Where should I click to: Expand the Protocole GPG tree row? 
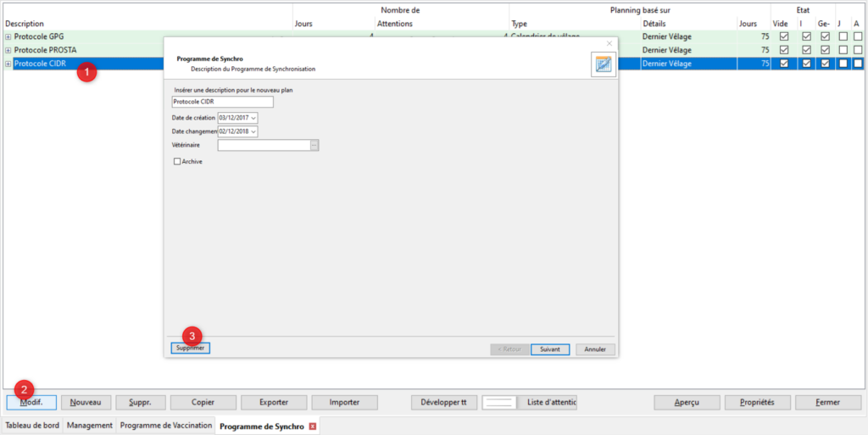(8, 37)
